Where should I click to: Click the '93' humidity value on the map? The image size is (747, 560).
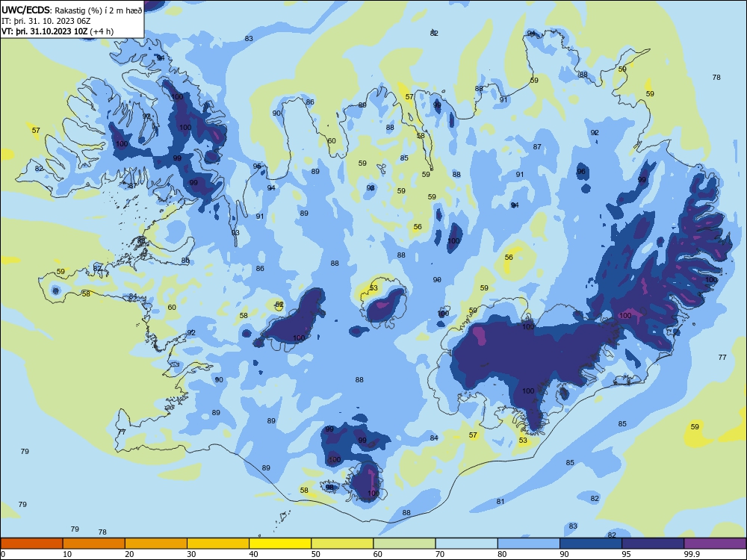point(235,233)
